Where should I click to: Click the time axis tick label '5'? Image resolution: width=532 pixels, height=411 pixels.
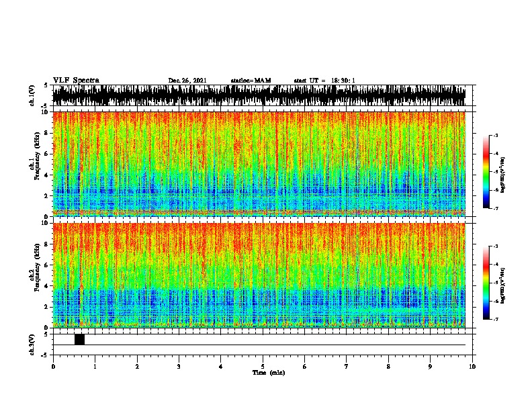(263, 367)
